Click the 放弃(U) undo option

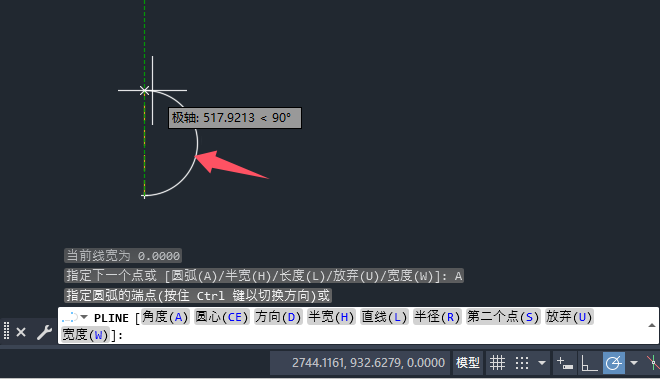click(x=569, y=317)
